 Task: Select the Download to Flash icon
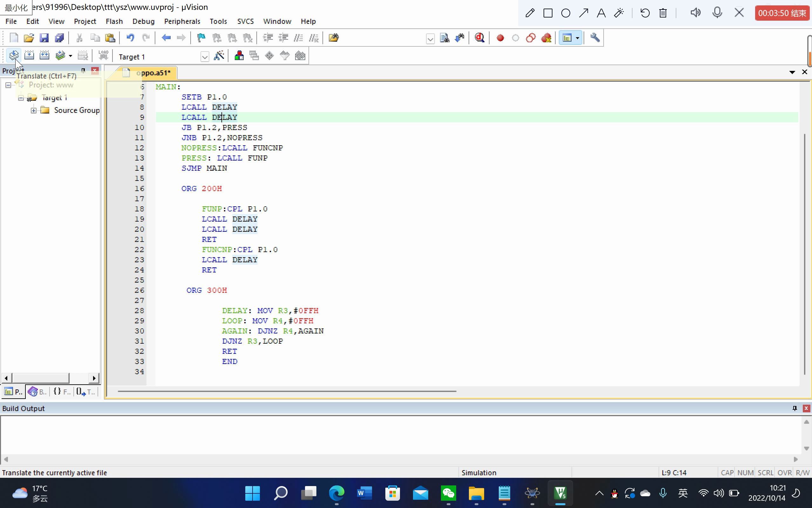coord(104,57)
